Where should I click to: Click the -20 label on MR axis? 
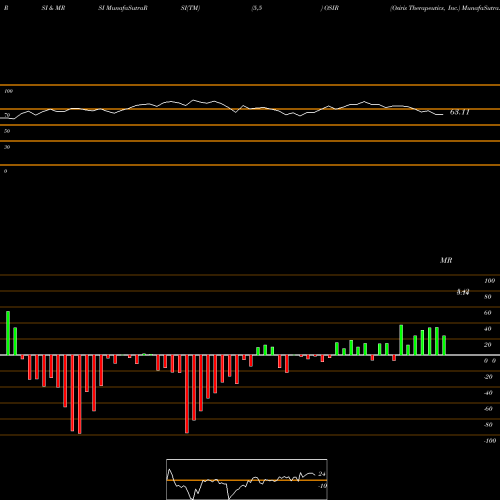(488, 377)
